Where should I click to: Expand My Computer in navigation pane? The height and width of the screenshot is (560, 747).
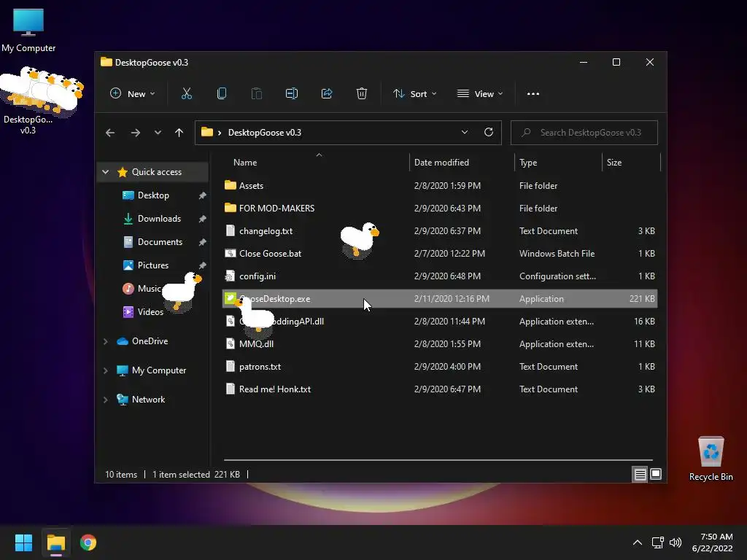click(x=105, y=370)
